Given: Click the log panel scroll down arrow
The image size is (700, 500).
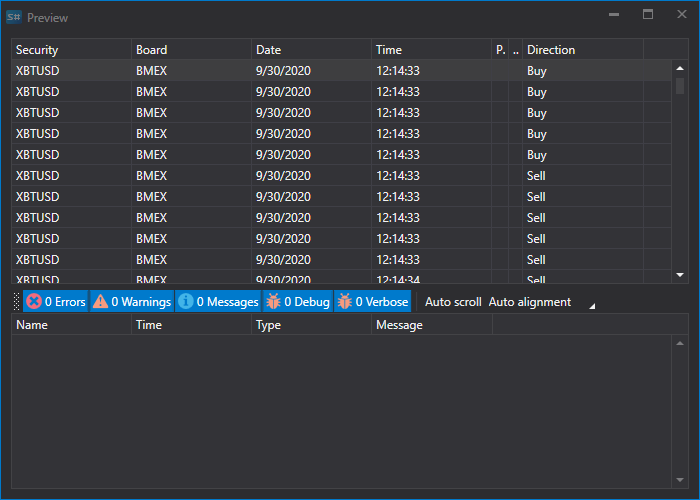Looking at the screenshot, I should click(680, 480).
